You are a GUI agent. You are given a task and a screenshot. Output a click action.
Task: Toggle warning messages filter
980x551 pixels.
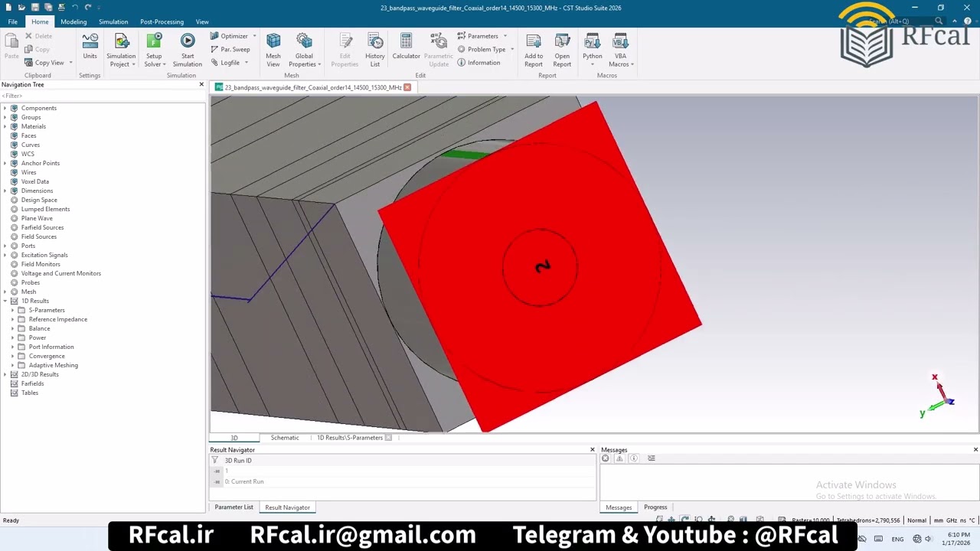pos(619,458)
